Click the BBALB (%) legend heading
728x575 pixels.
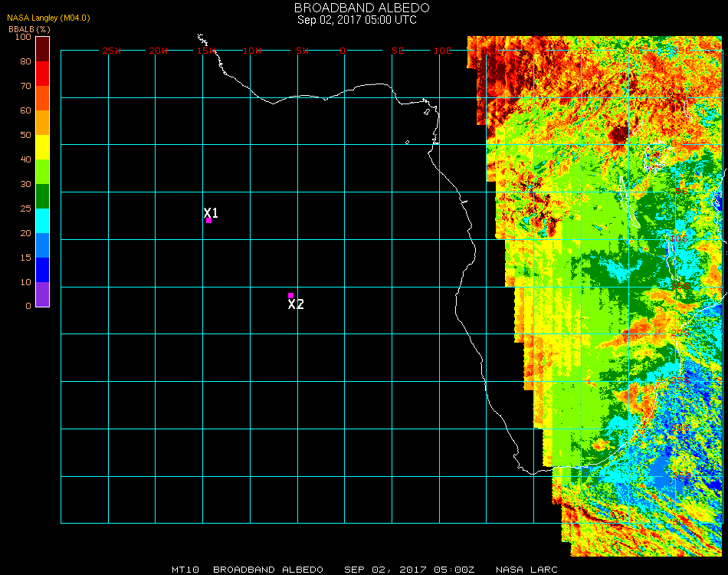coord(29,28)
